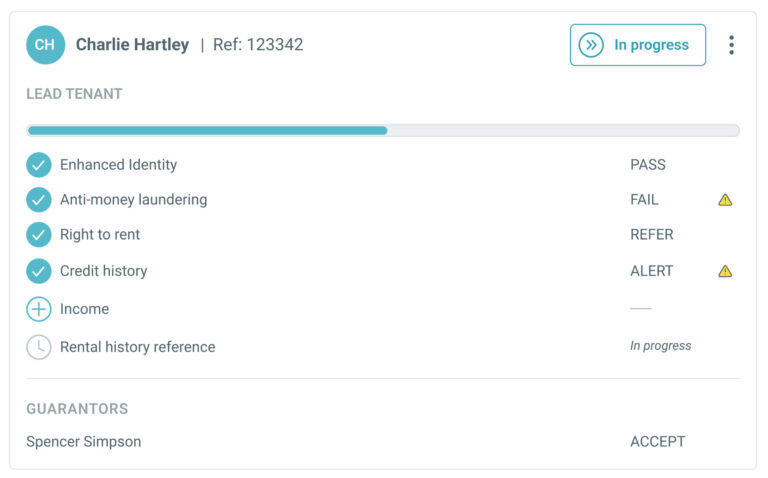Select the Charlie Hartley name
This screenshot has height=478, width=768.
coord(132,45)
